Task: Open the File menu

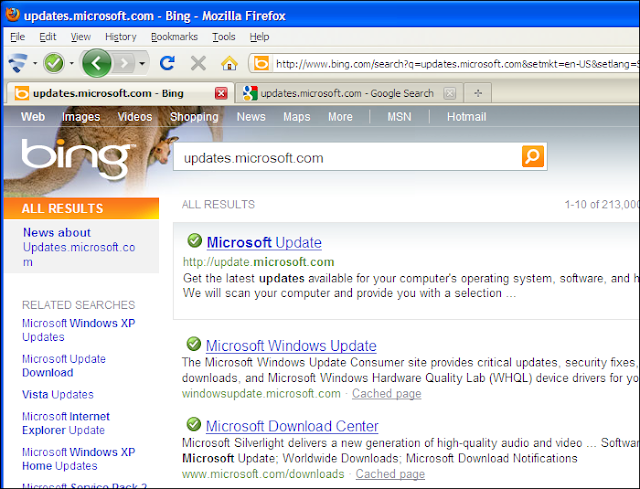Action: [18, 37]
